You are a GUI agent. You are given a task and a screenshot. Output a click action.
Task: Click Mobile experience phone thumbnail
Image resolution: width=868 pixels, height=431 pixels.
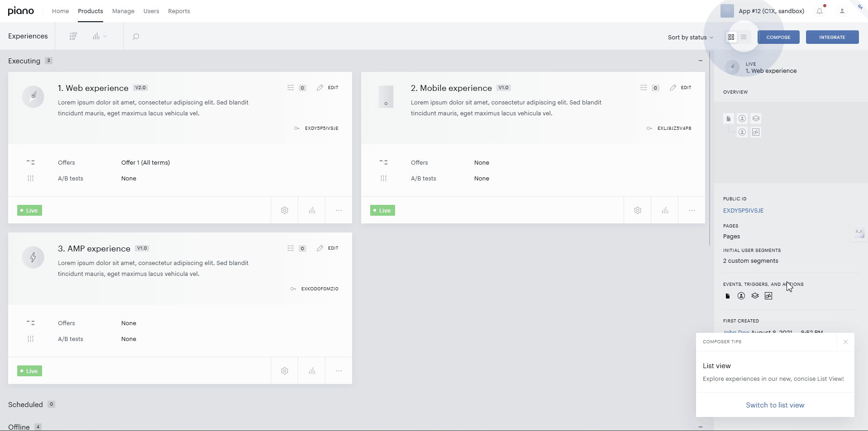tap(386, 97)
